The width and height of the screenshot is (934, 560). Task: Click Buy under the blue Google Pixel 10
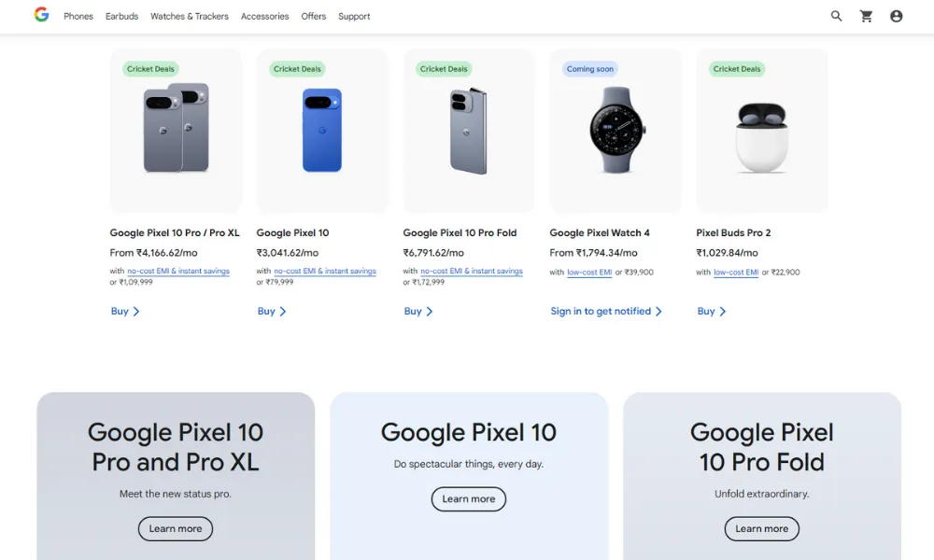click(x=272, y=312)
